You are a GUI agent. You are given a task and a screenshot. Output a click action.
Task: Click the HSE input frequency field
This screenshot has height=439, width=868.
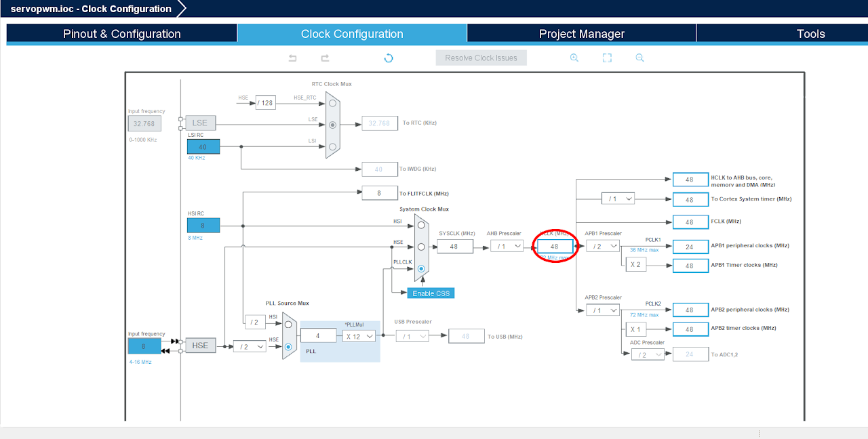[144, 346]
